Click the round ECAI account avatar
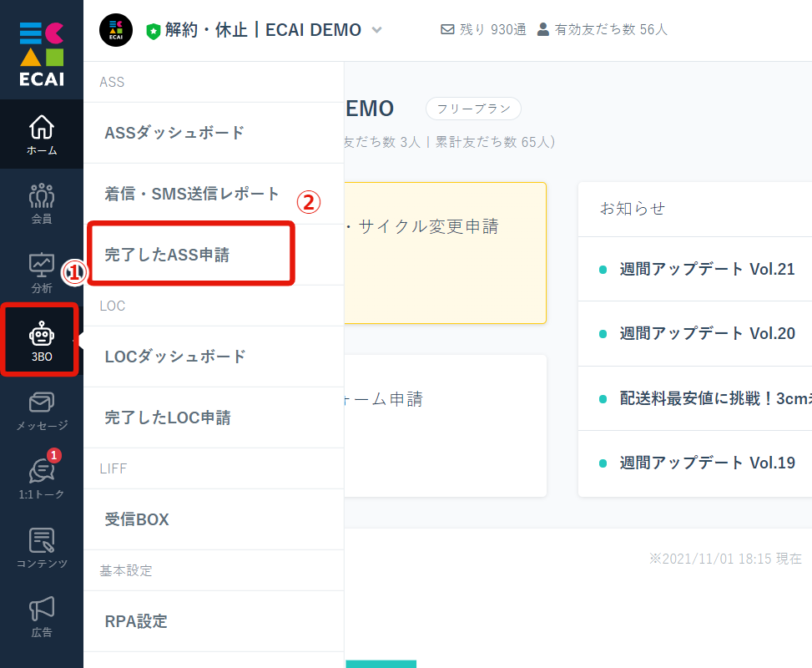This screenshot has height=668, width=812. point(115,30)
